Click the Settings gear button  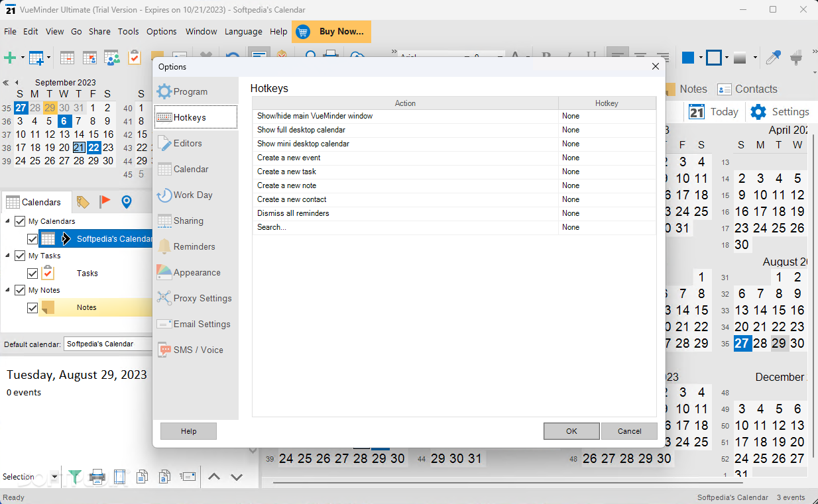(x=780, y=112)
